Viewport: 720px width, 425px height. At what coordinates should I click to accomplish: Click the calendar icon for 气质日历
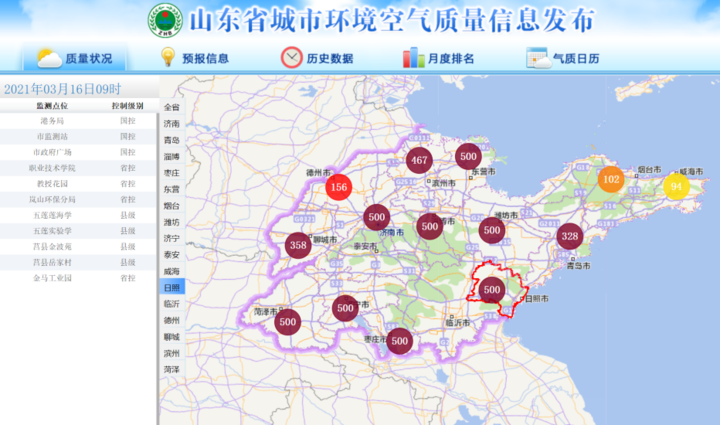tap(537, 58)
